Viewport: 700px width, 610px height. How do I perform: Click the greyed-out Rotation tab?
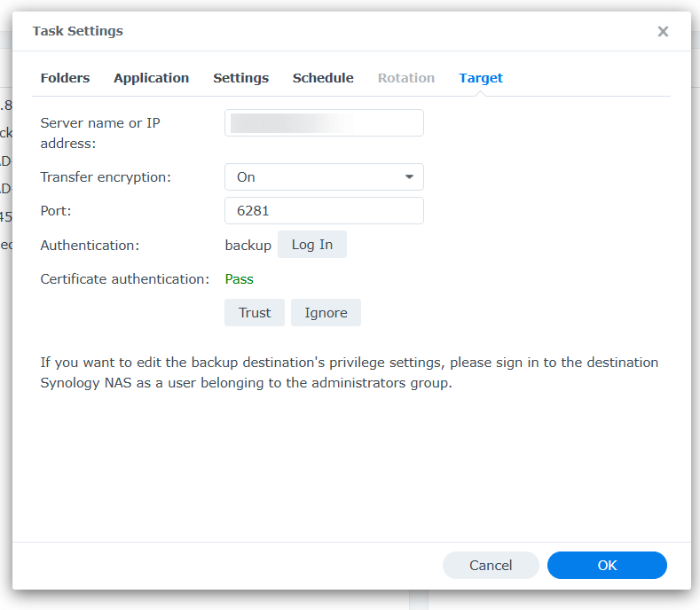(x=405, y=78)
